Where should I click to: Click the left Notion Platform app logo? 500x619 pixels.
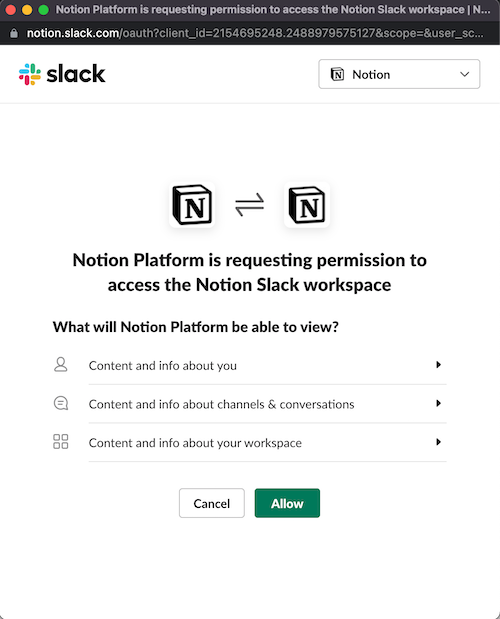pos(192,204)
